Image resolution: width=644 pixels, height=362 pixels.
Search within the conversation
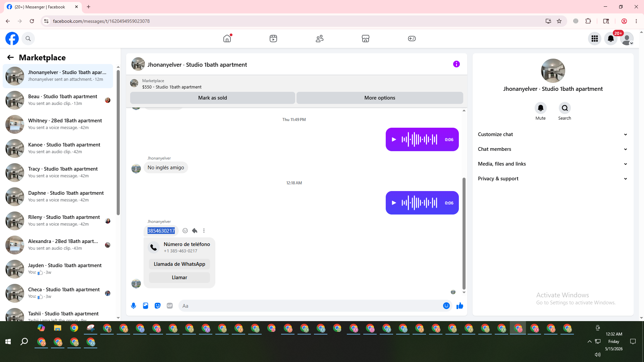565,108
